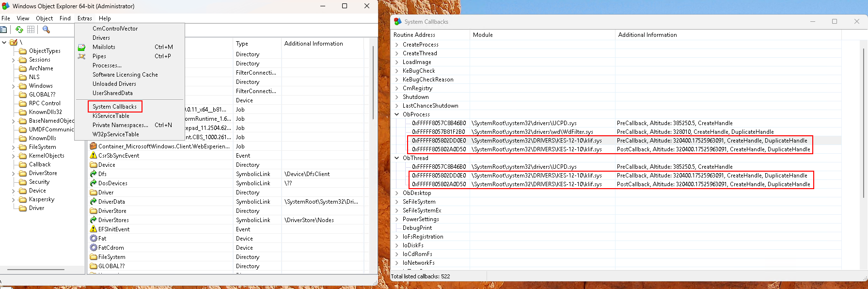Expand the LoadImage callbacks node
This screenshot has width=868, height=289.
(x=397, y=62)
